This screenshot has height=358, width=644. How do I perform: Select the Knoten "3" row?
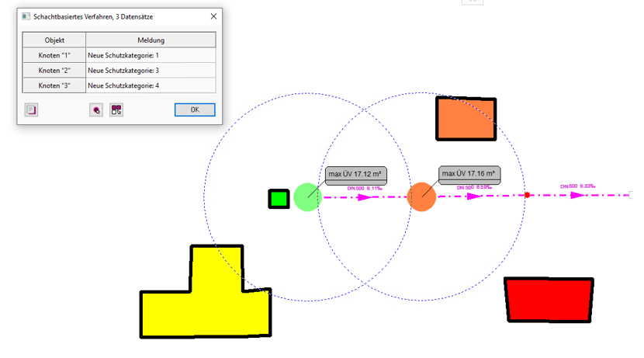pos(54,85)
